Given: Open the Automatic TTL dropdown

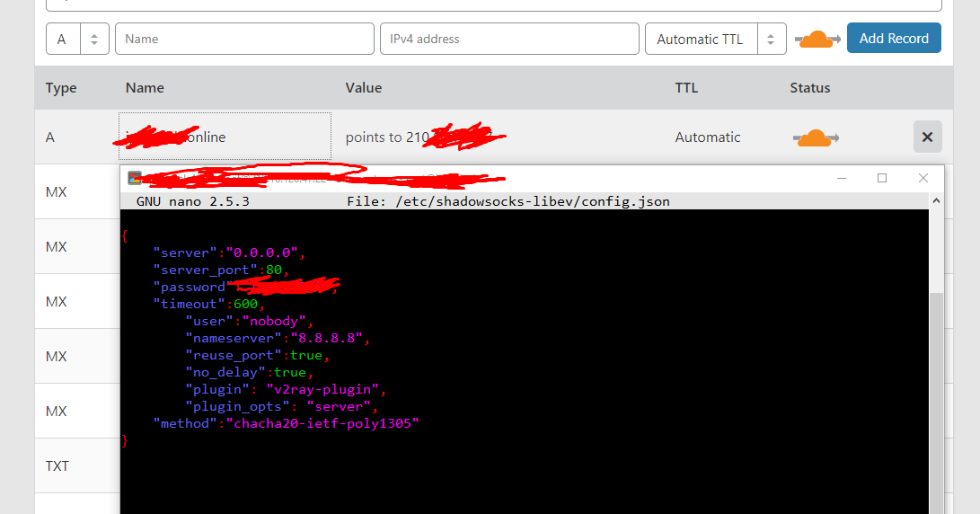Looking at the screenshot, I should tap(716, 39).
